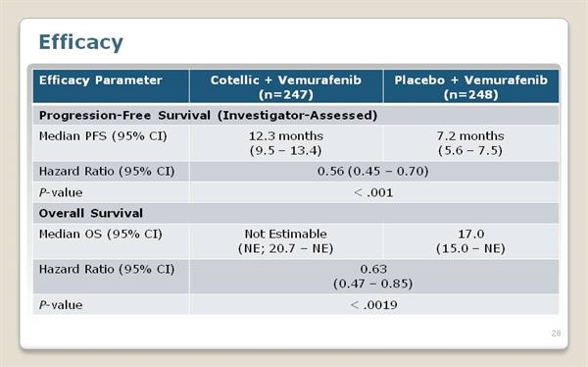The width and height of the screenshot is (588, 367).
Task: Click the PFS Hazard Ratio row label
Action: tap(107, 172)
